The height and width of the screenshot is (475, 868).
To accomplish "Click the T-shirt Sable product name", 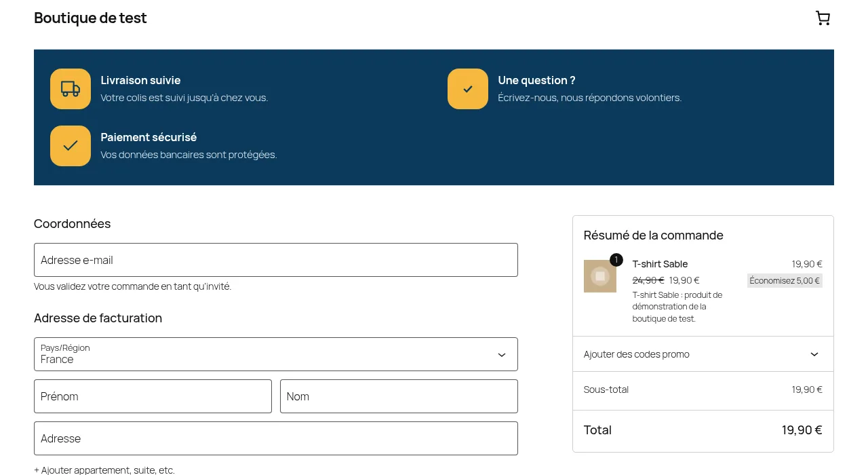I will [660, 264].
